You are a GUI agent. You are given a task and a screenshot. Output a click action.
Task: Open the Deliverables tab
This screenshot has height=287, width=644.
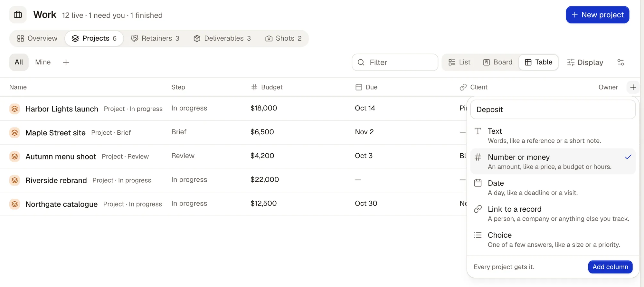pos(222,38)
